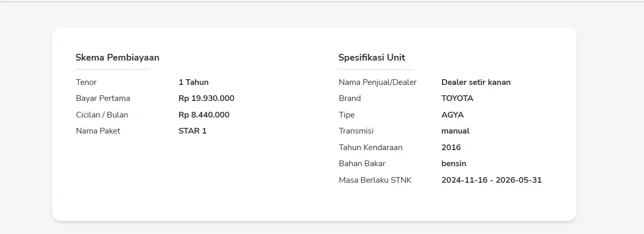Click the manual transmission value

coord(455,131)
